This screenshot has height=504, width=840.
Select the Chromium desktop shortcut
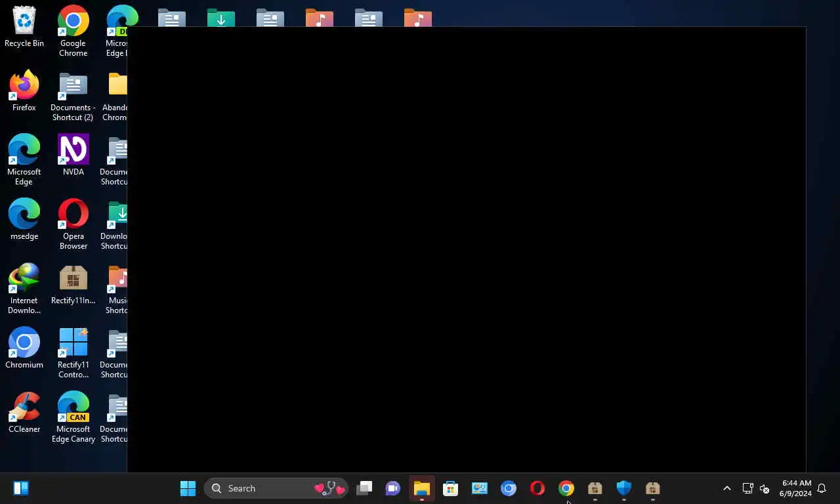pyautogui.click(x=24, y=348)
